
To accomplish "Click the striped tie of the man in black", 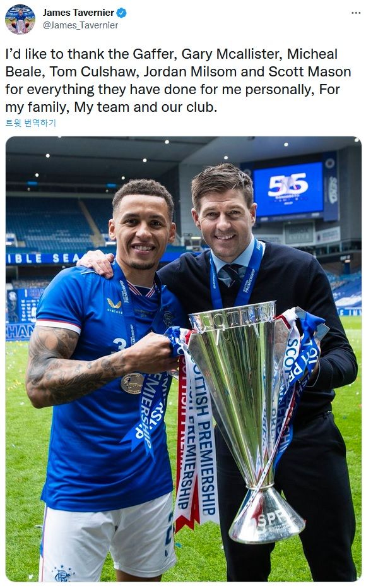I will [232, 273].
